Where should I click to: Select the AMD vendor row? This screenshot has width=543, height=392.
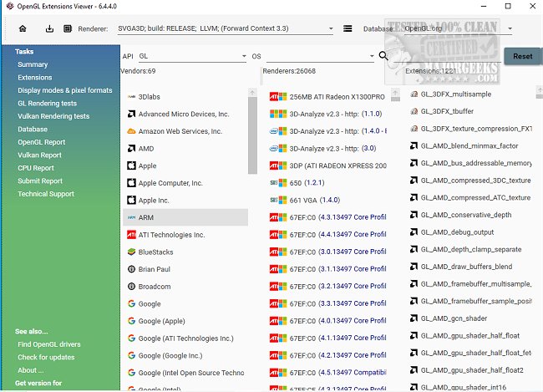185,148
